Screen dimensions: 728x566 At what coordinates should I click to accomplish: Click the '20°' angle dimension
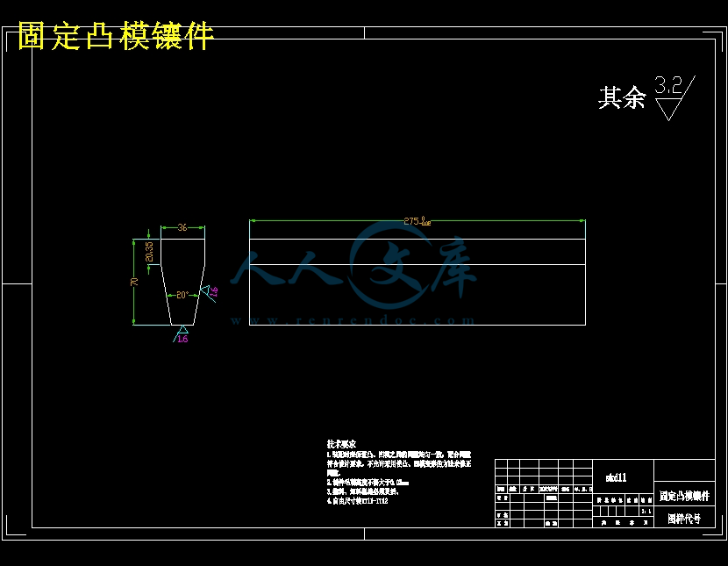click(x=182, y=295)
